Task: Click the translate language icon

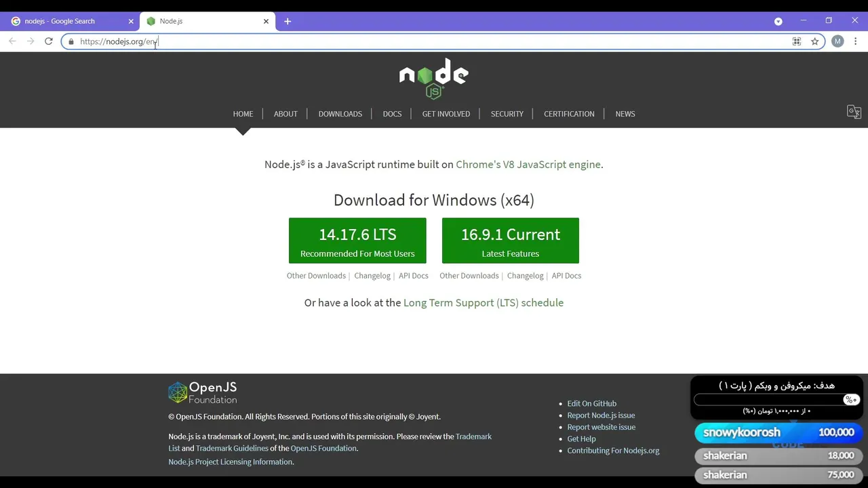Action: tap(854, 112)
